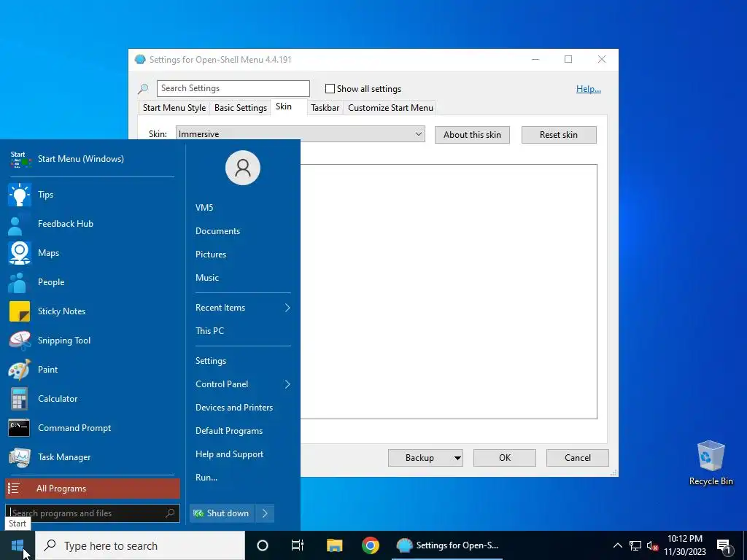Click the magnifier icon beside Search Settings
Image resolution: width=747 pixels, height=560 pixels.
(x=143, y=88)
